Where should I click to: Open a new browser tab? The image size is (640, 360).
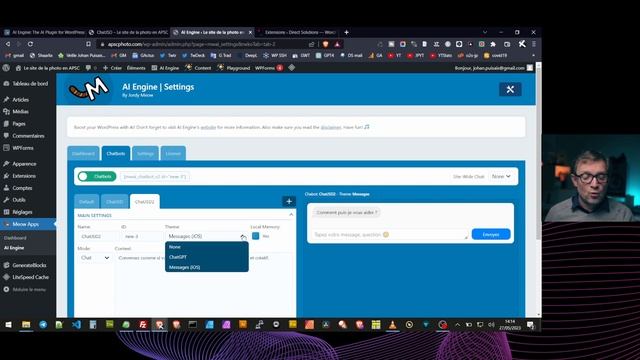coord(346,32)
